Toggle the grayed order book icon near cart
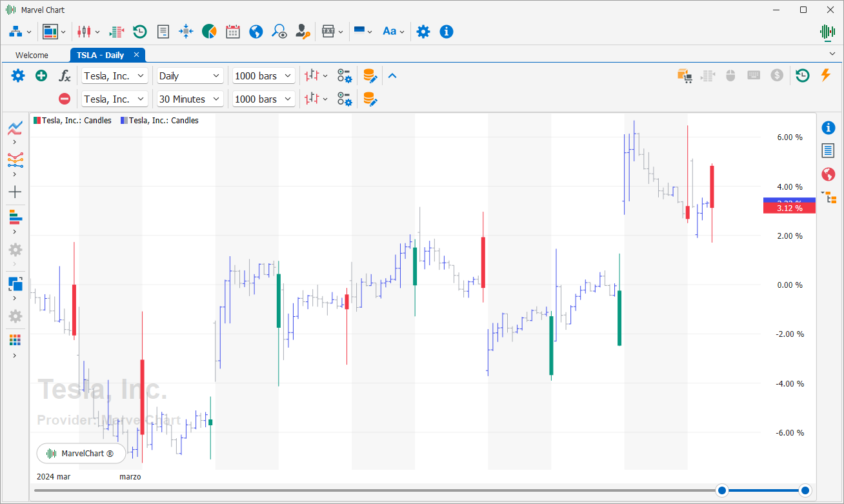844x504 pixels. click(708, 76)
